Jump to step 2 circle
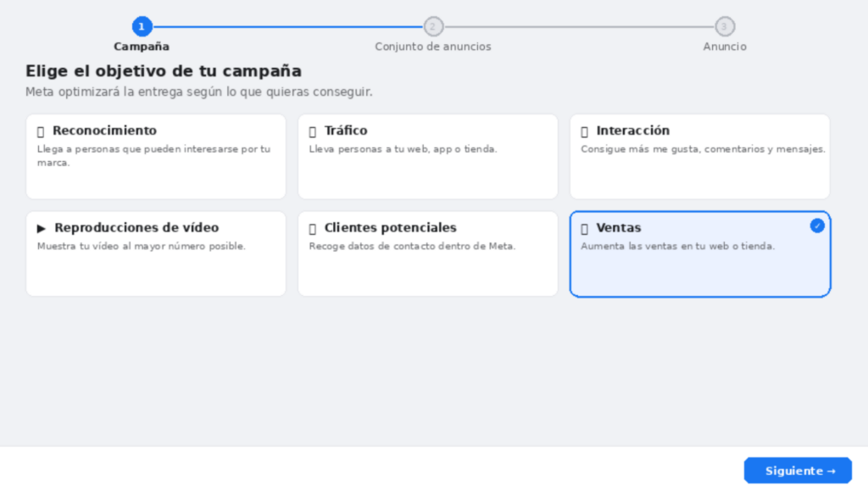Screen dimensions: 868x490 pos(433,26)
